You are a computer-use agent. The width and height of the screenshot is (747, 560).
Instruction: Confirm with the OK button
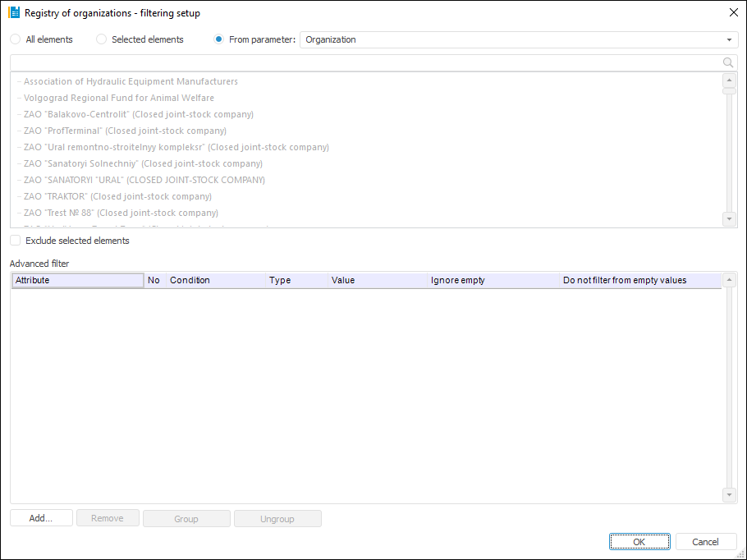click(x=639, y=542)
